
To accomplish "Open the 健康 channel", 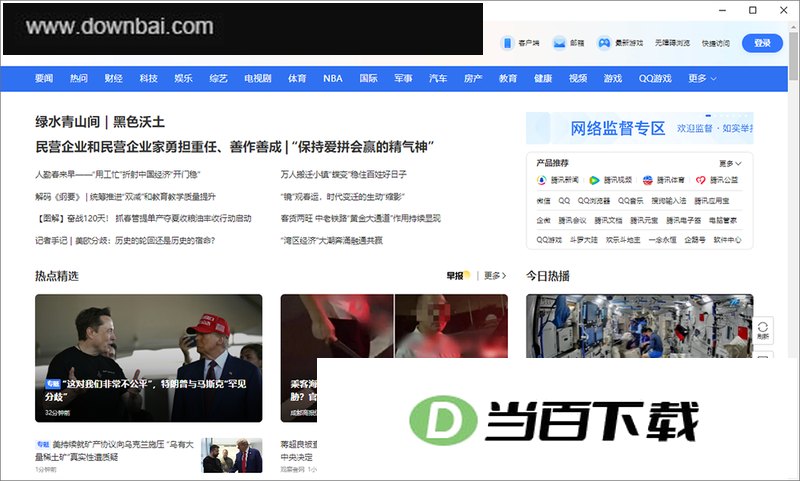I will 543,79.
